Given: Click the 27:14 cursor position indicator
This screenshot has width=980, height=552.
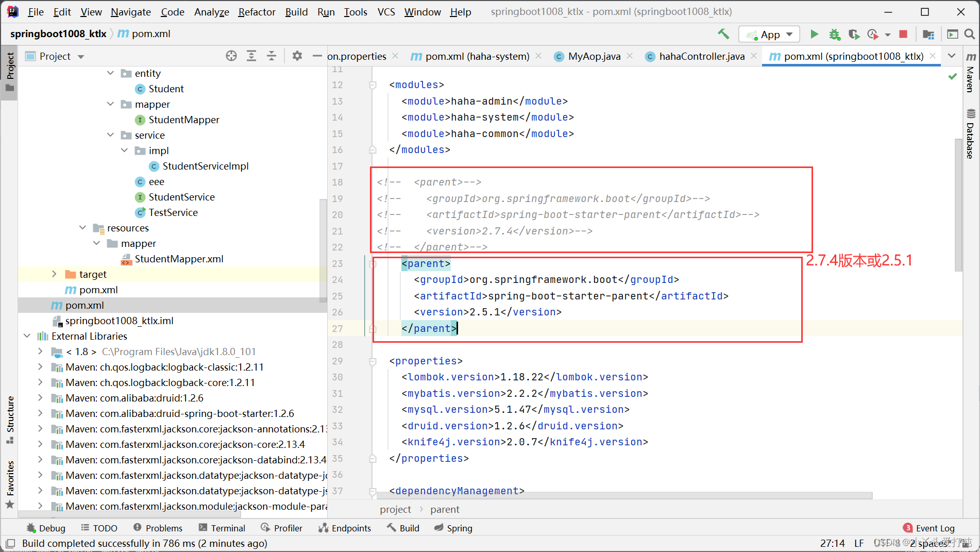Looking at the screenshot, I should coord(832,543).
